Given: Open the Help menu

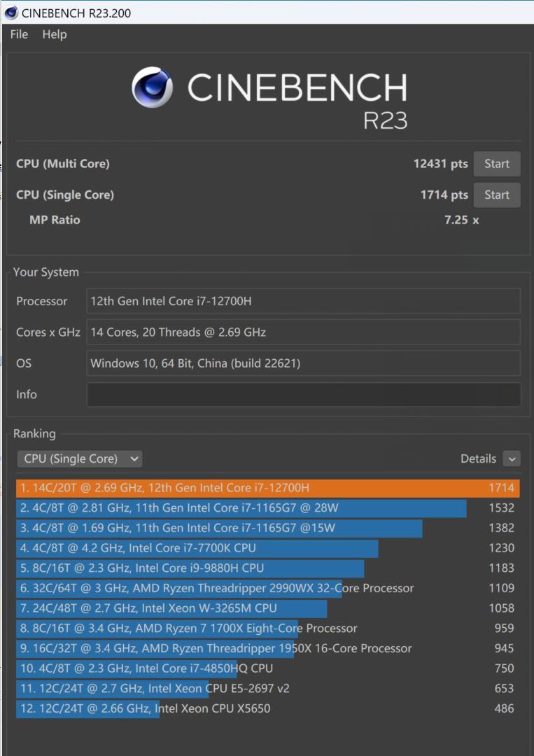Looking at the screenshot, I should point(54,34).
